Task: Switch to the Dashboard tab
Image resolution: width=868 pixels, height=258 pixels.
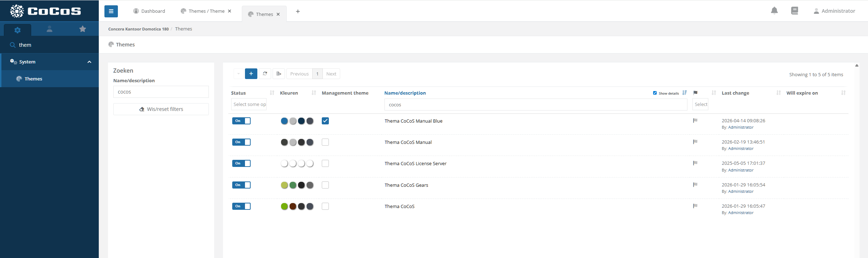Action: 149,11
